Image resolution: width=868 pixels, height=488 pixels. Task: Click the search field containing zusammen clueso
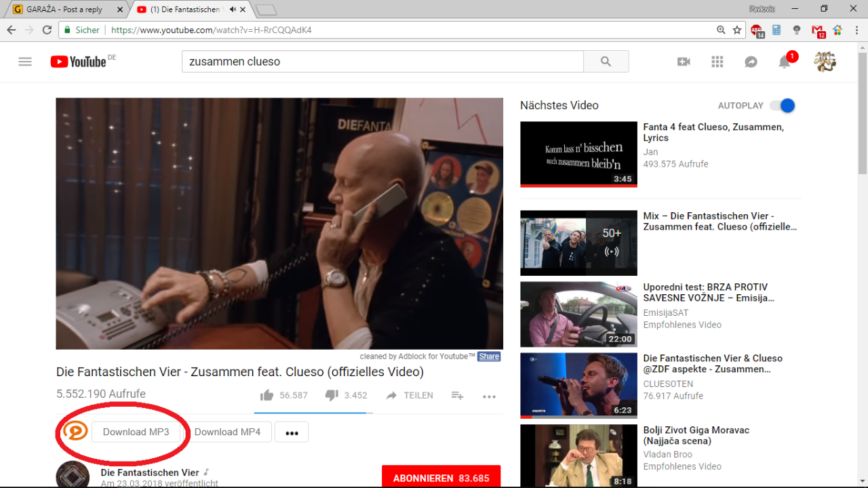(x=382, y=62)
